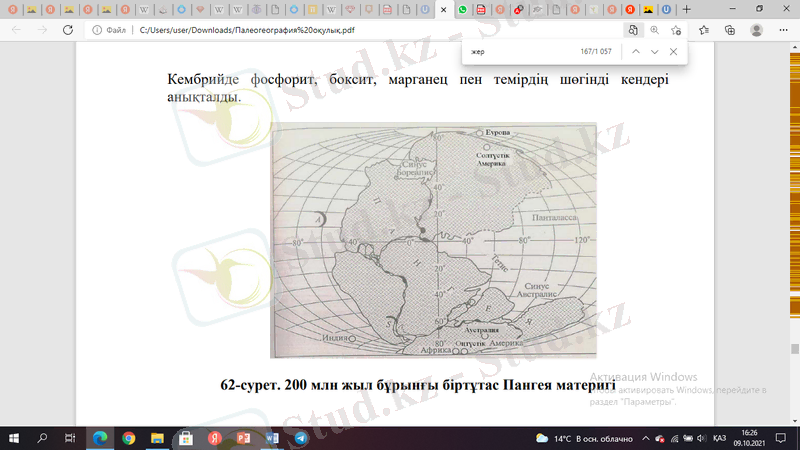Close the current PDF tab
The image size is (800, 450).
[444, 9]
